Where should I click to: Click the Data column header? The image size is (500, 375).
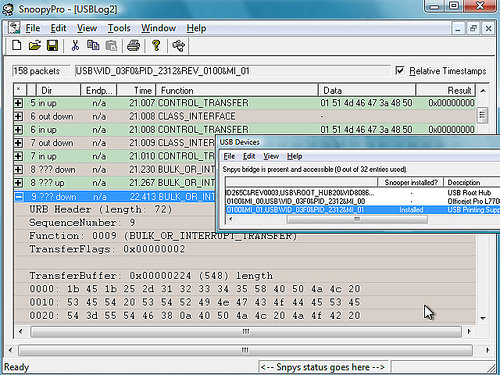(x=367, y=90)
